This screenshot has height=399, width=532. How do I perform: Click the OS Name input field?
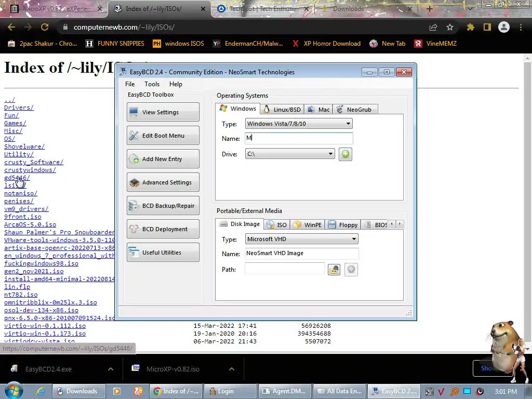(x=299, y=138)
